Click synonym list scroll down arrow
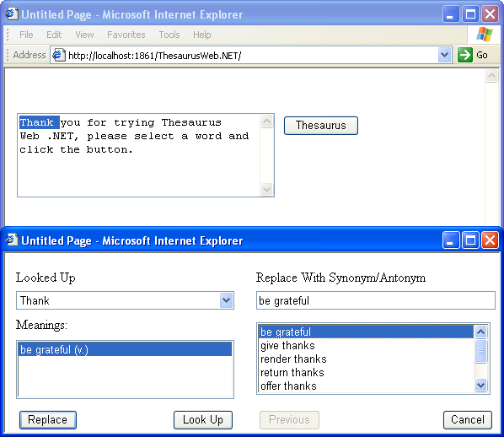 pyautogui.click(x=481, y=385)
